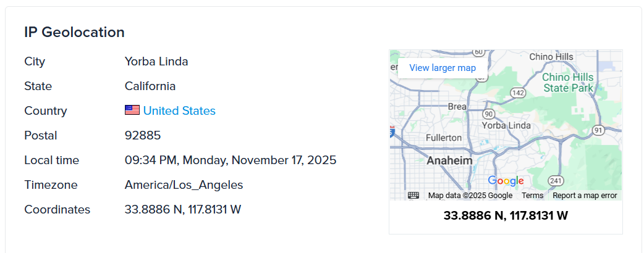Screen dimensions: 644x253
Task: Click the Google logo on the map
Action: tap(506, 181)
